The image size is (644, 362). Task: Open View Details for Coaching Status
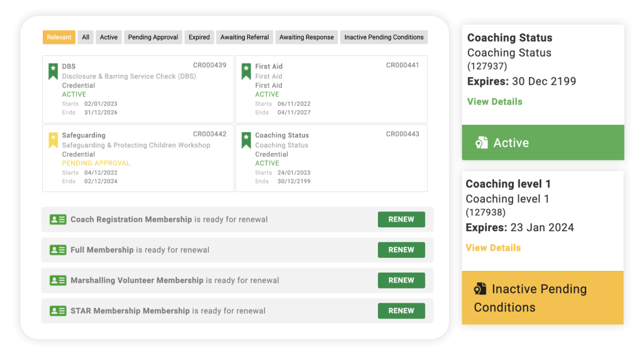[x=494, y=101]
